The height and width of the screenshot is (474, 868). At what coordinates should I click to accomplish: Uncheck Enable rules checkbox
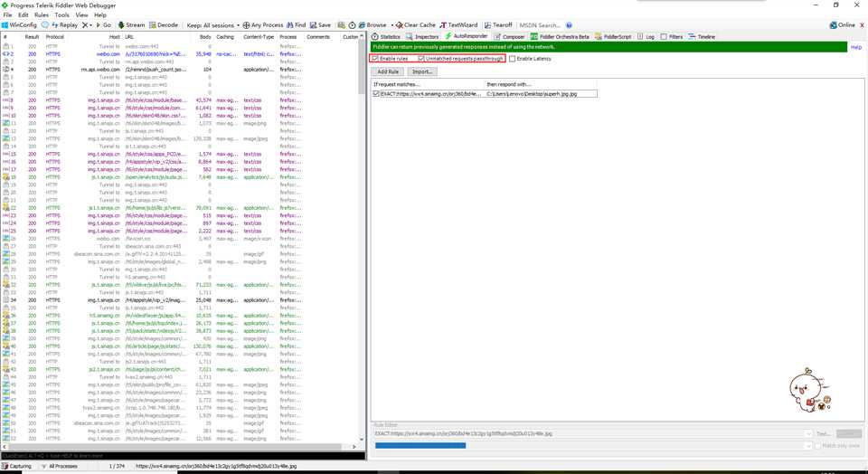(375, 58)
